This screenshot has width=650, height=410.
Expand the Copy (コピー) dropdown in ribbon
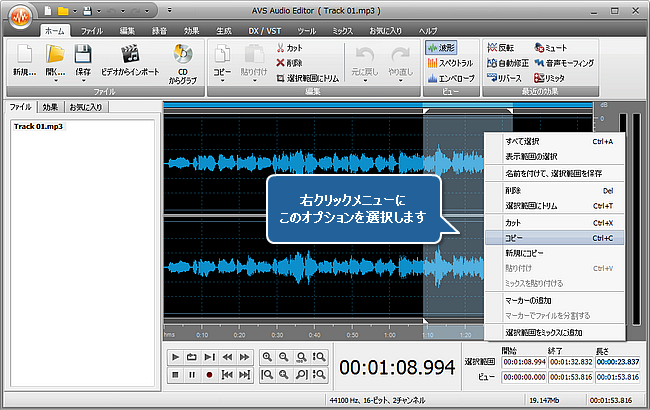tap(221, 80)
